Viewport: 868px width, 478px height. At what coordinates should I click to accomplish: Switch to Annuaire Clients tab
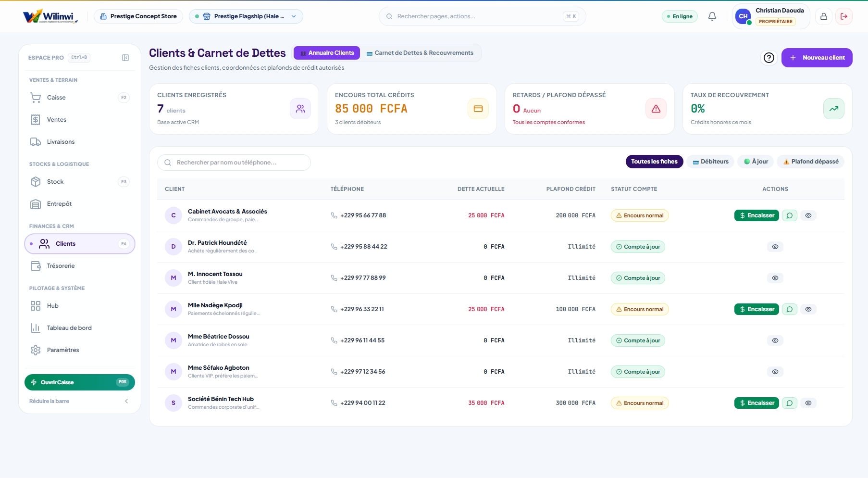coord(327,53)
